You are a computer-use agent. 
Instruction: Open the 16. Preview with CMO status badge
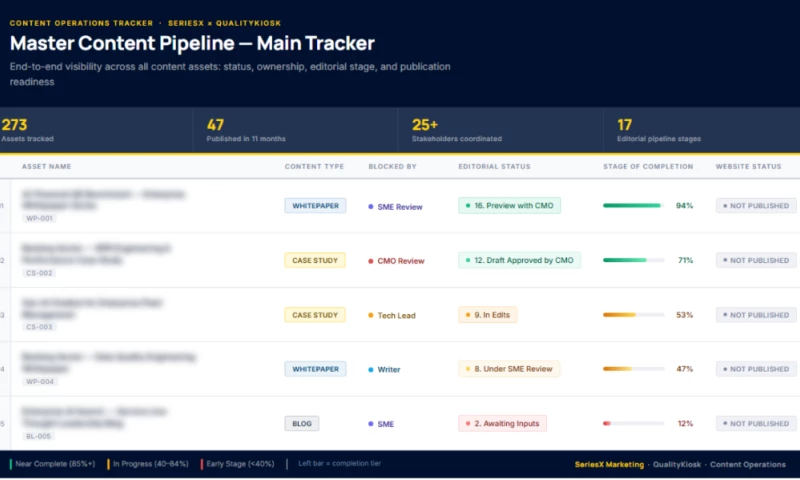tap(509, 206)
